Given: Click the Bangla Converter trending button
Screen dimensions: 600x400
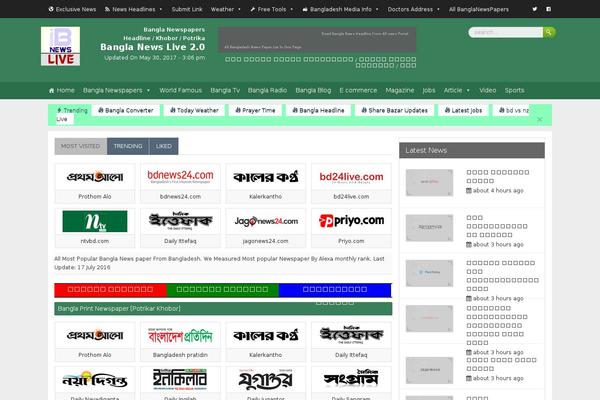Looking at the screenshot, I should (126, 110).
